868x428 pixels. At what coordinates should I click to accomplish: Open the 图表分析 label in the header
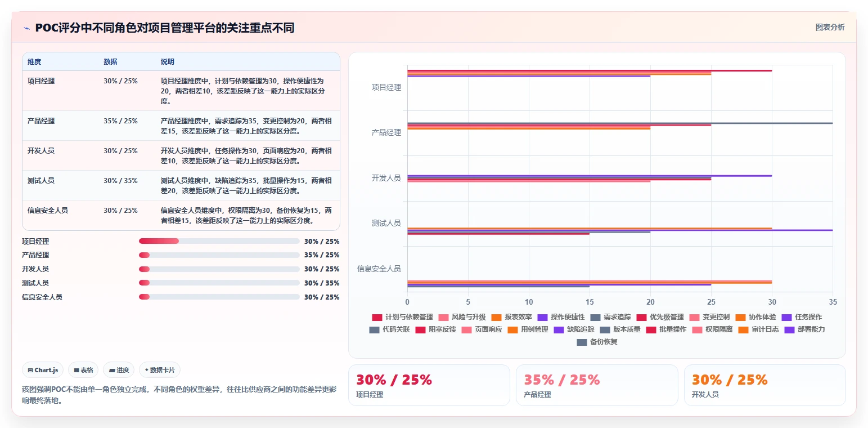pyautogui.click(x=830, y=27)
